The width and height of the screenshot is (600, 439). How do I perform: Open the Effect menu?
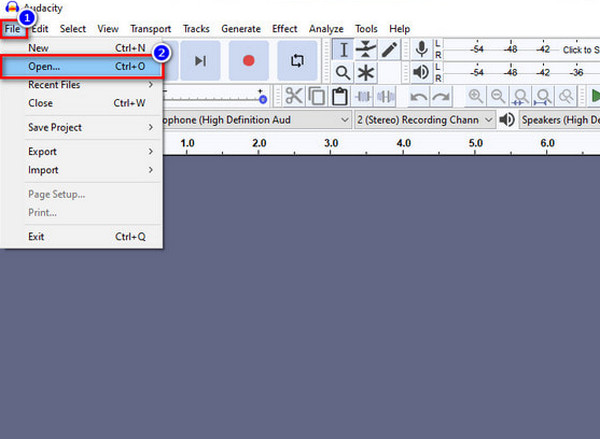tap(284, 29)
